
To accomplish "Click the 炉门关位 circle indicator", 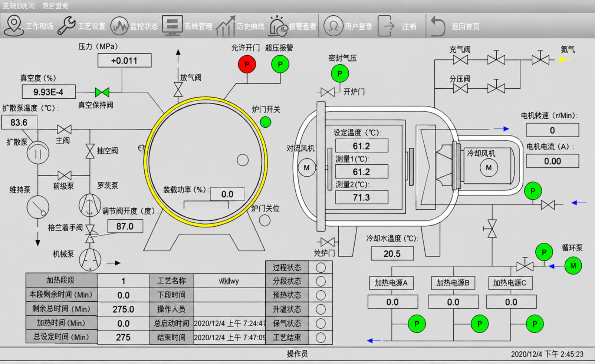I will [265, 220].
